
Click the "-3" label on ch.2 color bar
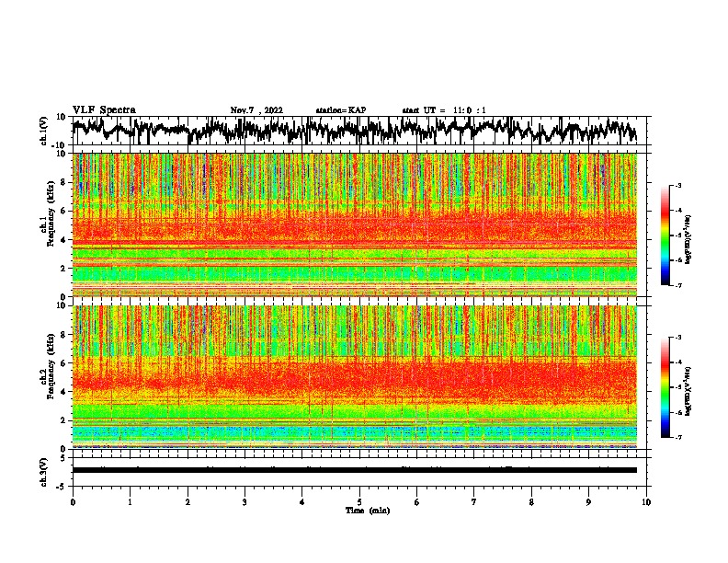pyautogui.click(x=677, y=338)
